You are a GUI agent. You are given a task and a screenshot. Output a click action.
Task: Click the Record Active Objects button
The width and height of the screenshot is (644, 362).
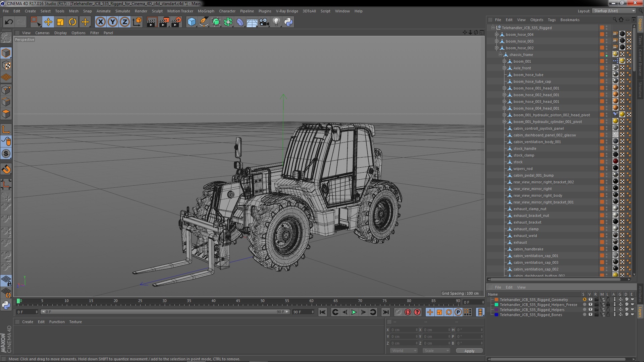[x=398, y=312]
